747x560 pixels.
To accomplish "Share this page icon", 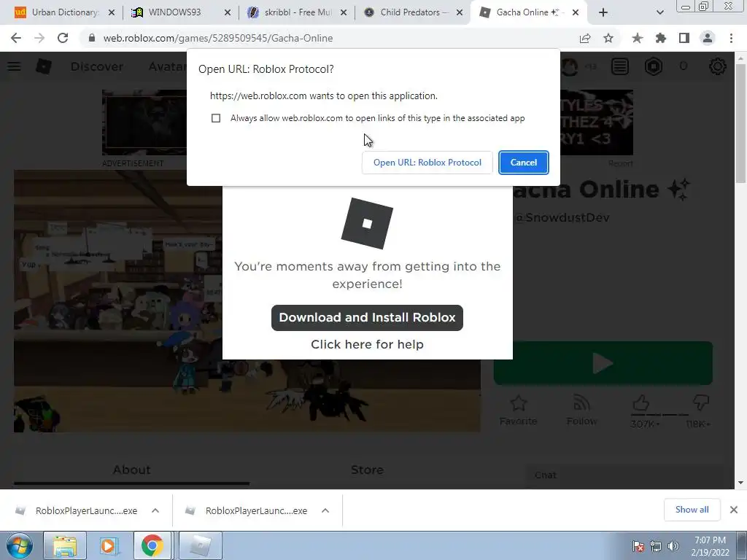I will click(x=585, y=38).
